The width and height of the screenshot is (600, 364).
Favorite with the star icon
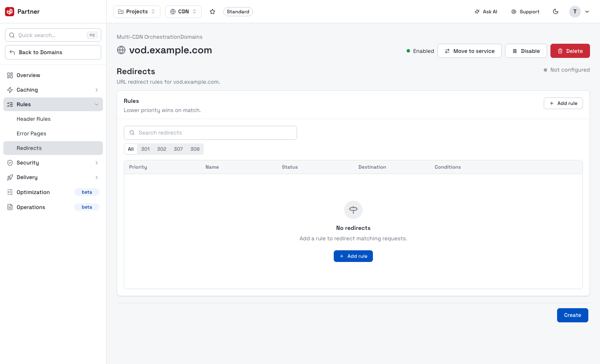pyautogui.click(x=212, y=12)
